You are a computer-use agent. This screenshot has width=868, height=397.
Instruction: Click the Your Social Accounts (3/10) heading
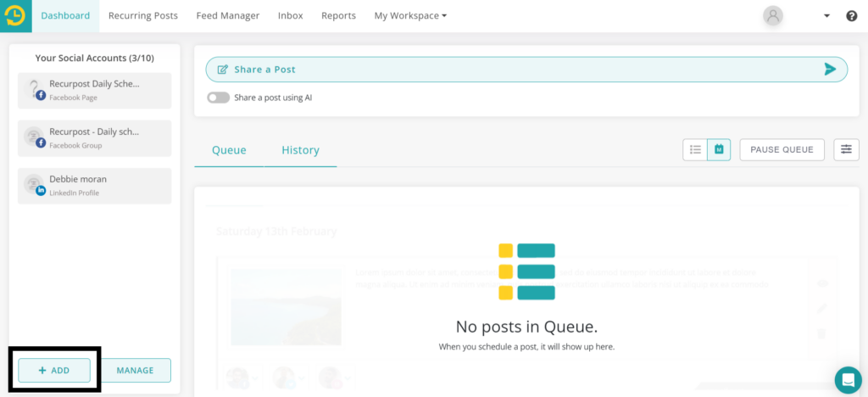(95, 58)
